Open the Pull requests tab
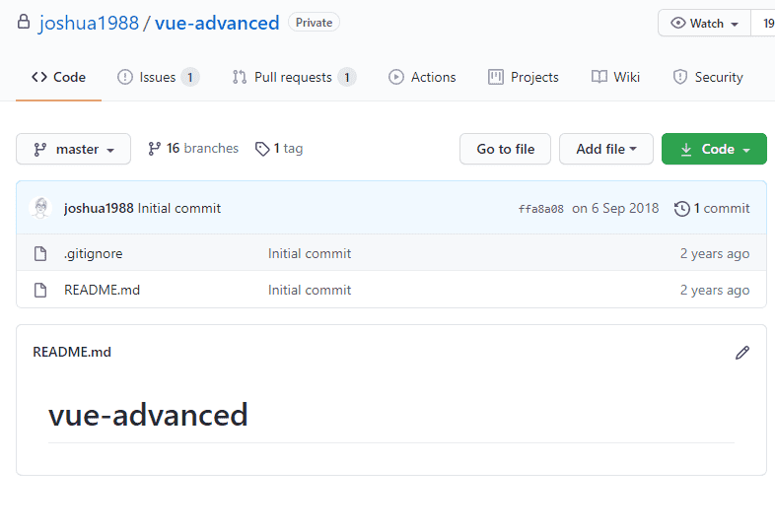The height and width of the screenshot is (532, 775). click(294, 77)
